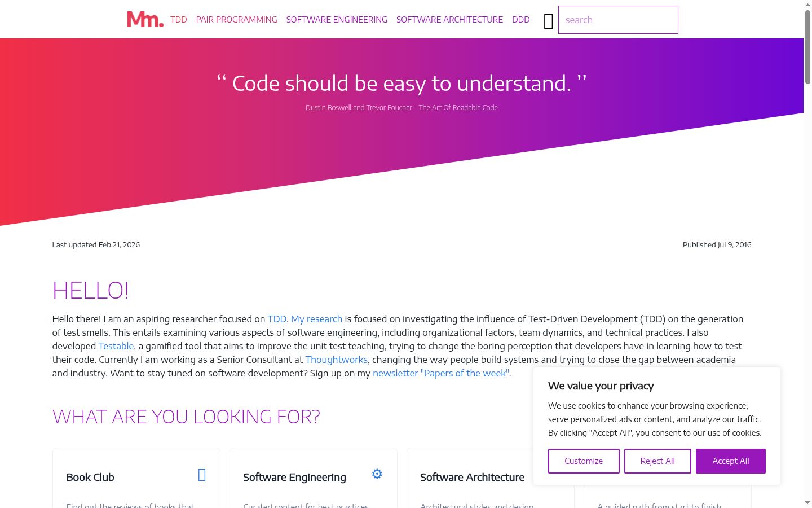The height and width of the screenshot is (508, 812).
Task: Click the "Published Jul 9, 2016" date
Action: 717,244
